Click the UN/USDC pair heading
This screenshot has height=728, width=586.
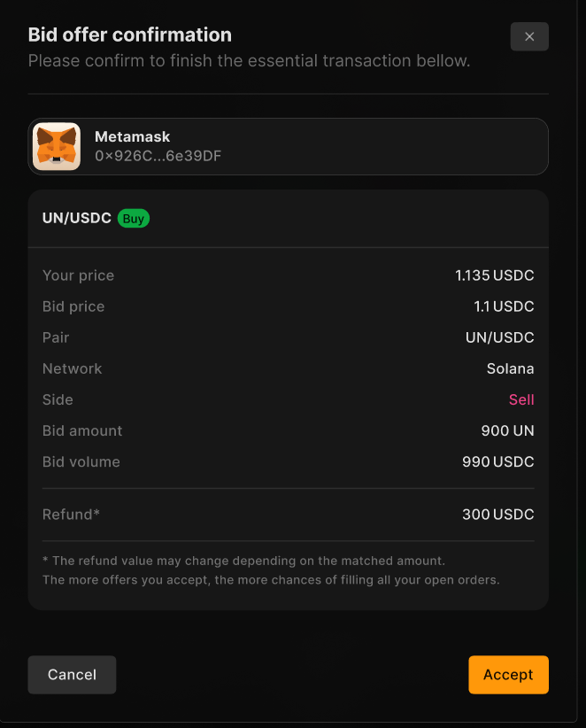coord(77,219)
